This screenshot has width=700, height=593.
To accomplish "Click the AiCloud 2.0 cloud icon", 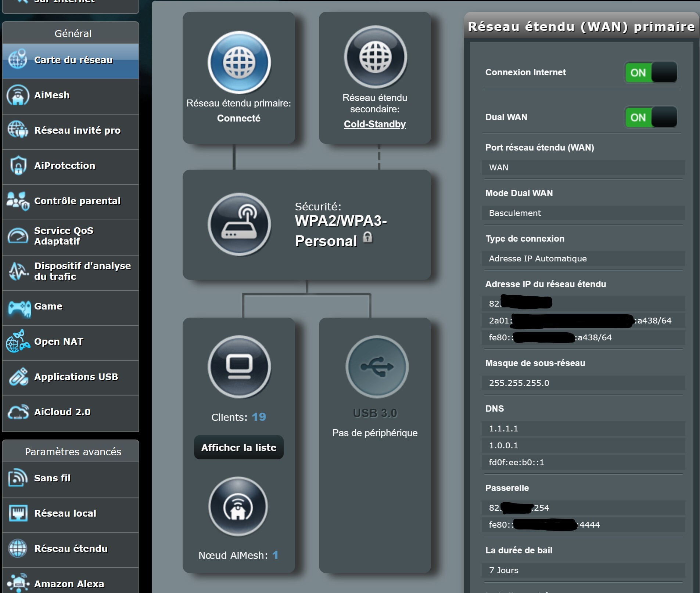I will point(18,412).
